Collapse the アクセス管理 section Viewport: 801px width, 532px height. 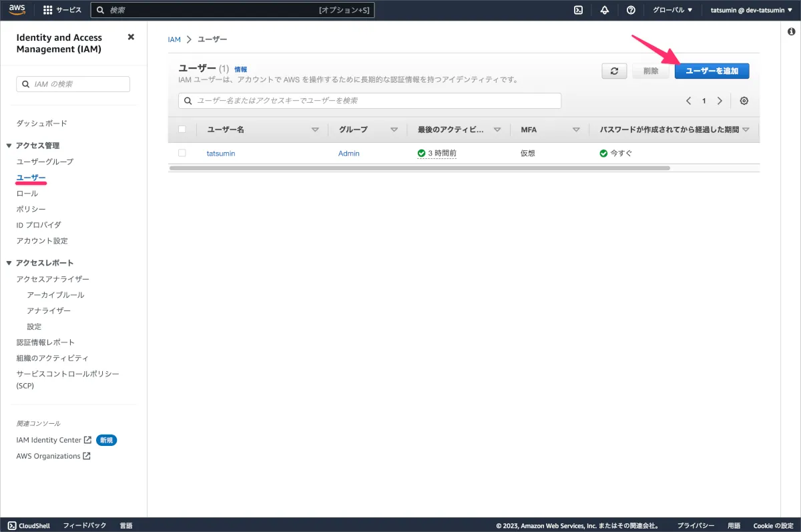point(9,146)
